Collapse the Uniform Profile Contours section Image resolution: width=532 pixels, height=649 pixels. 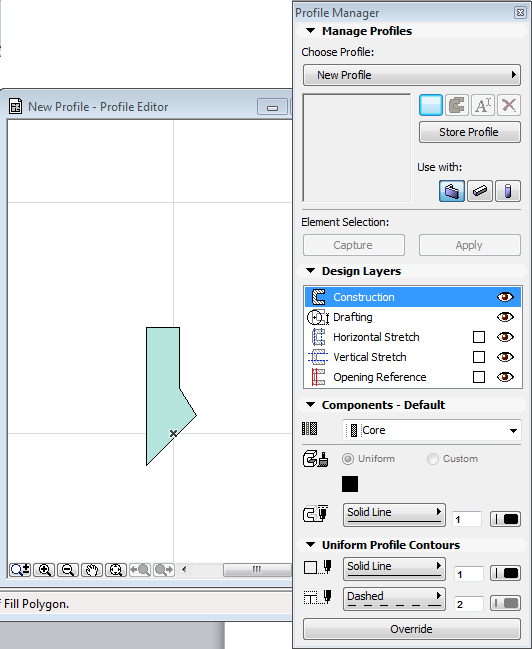point(311,545)
